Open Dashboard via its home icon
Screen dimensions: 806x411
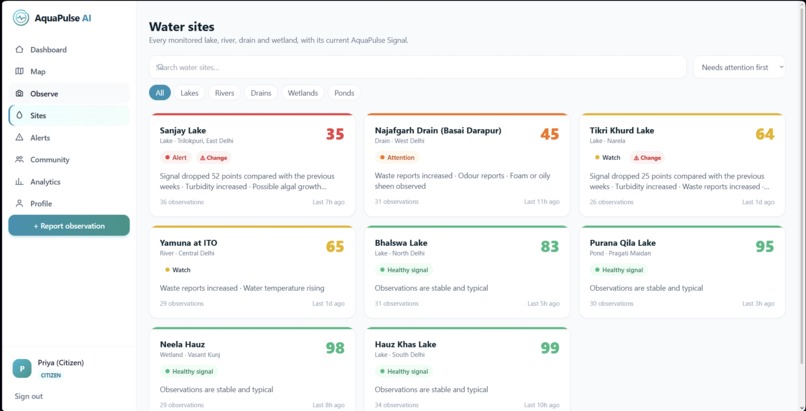(x=20, y=50)
